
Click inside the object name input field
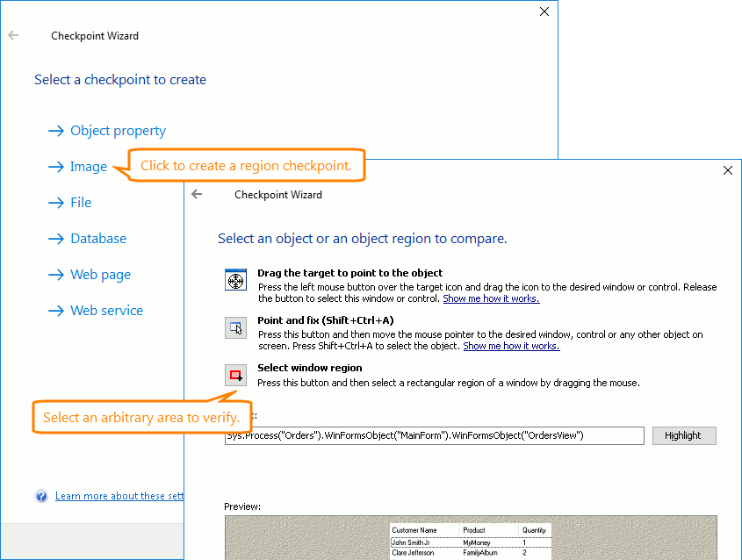tap(435, 435)
